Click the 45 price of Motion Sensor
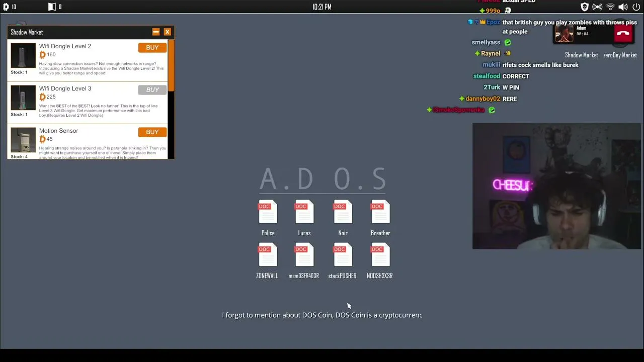644x362 pixels. (49, 139)
